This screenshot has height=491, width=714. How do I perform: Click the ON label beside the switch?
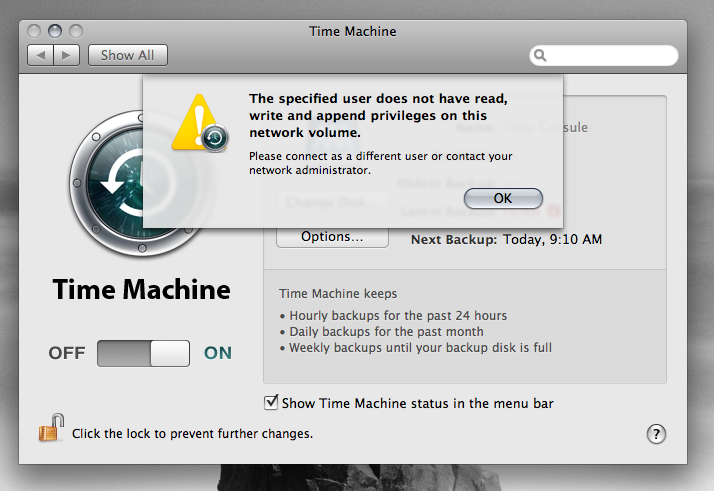coord(218,353)
